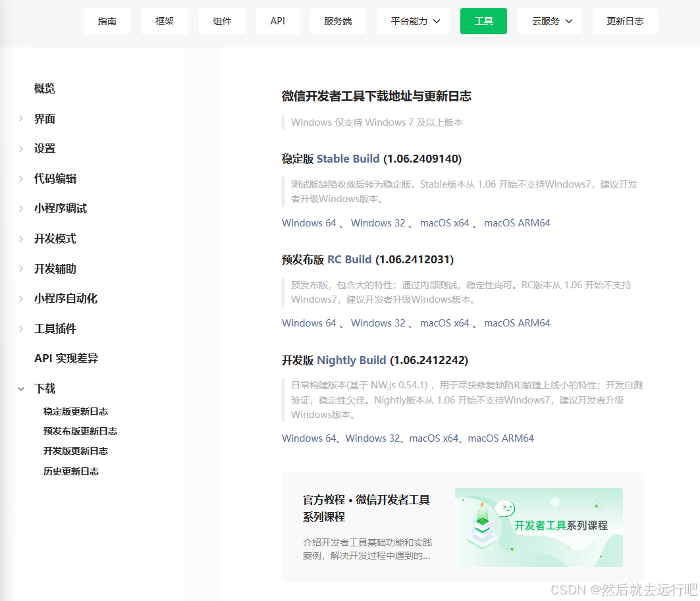
Task: Click the 开发者工具系列课程 banner image
Action: point(539,527)
